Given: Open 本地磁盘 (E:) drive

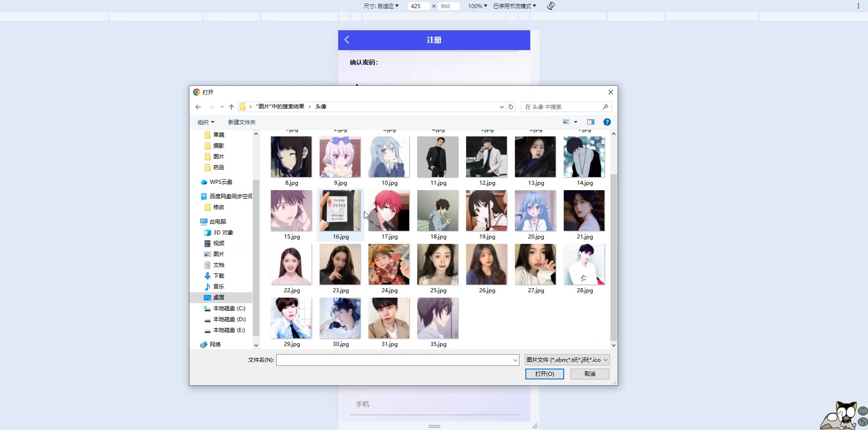Looking at the screenshot, I should coord(225,330).
